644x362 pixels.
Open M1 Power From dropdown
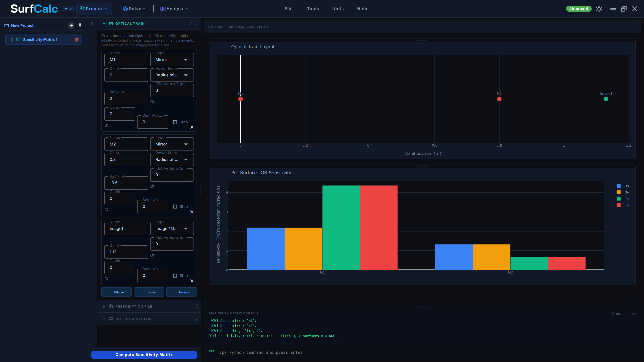point(172,75)
